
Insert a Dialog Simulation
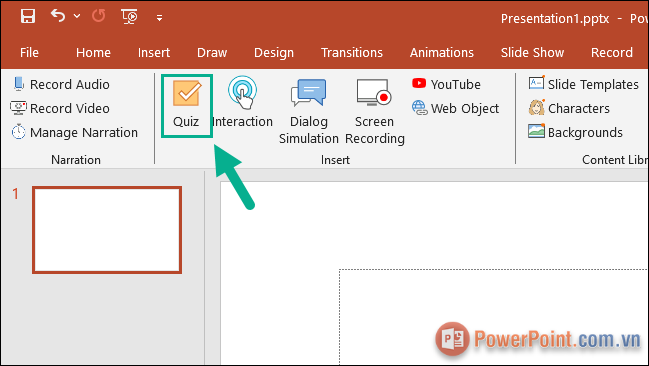[309, 111]
